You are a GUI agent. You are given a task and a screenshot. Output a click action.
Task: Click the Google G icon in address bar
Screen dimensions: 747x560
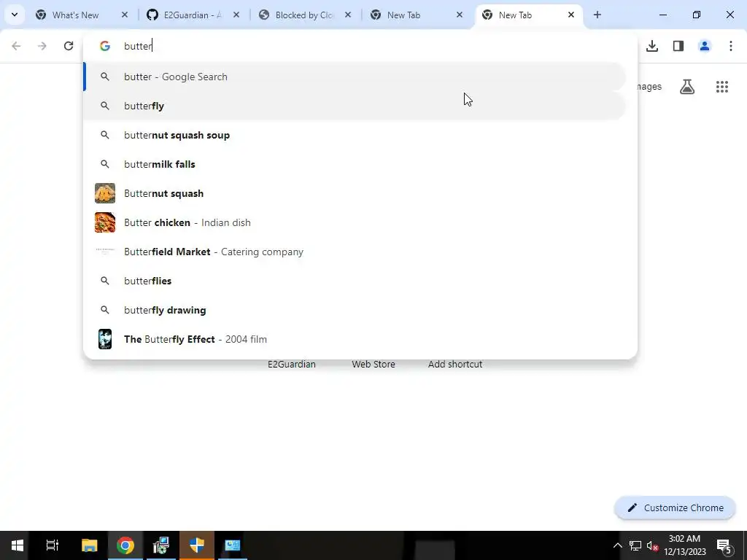coord(105,46)
